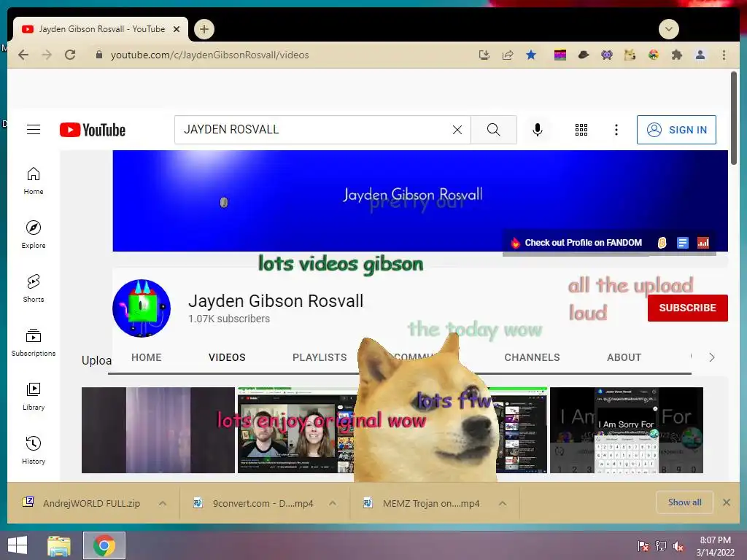Run search with the magnifier button
Viewport: 747px width, 560px height.
494,130
